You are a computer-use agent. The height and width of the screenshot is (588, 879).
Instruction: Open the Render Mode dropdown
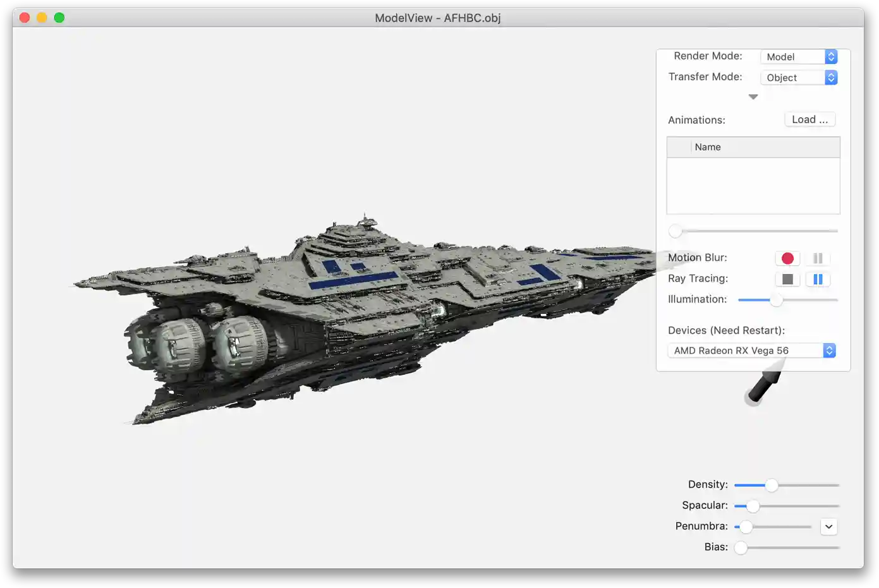point(799,57)
